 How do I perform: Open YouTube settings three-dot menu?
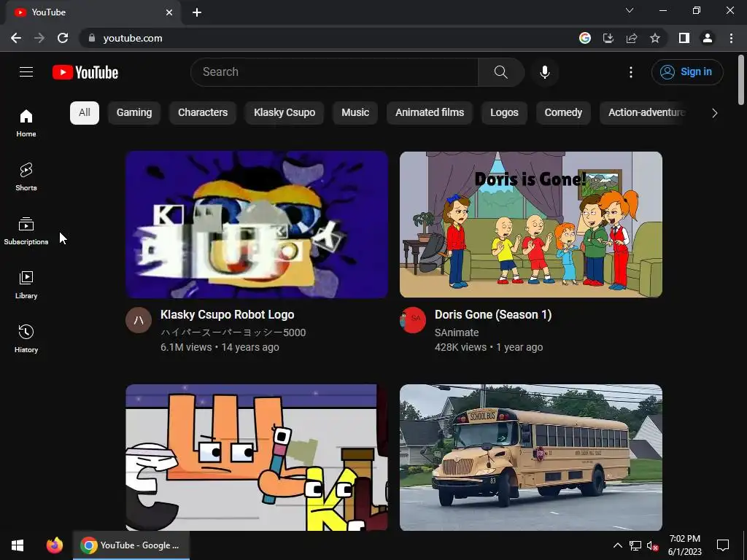point(631,72)
